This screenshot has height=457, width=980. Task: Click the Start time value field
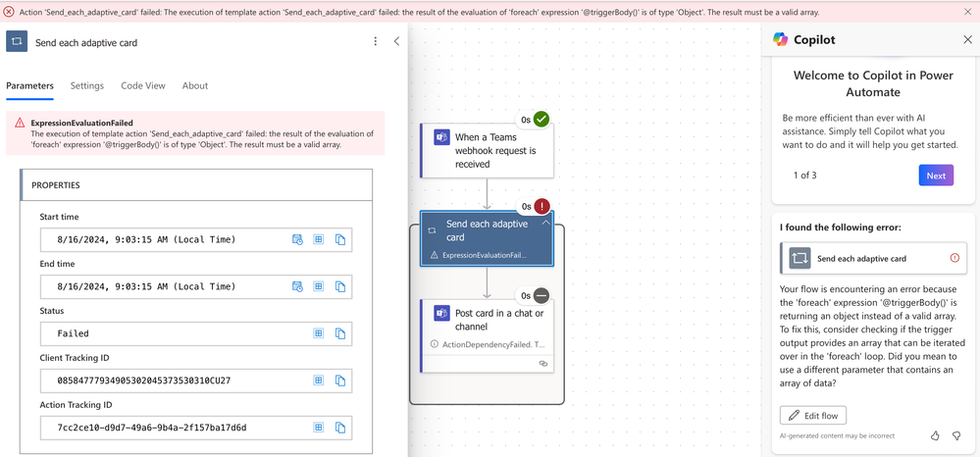195,239
